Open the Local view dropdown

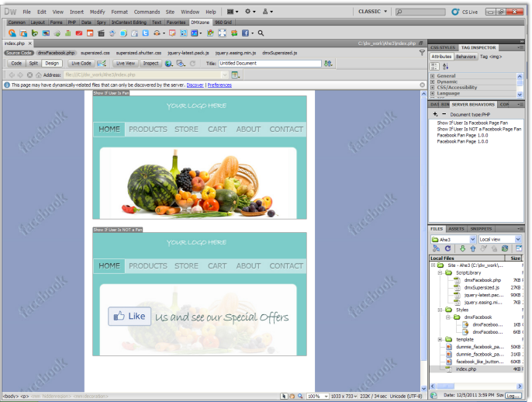click(x=518, y=239)
